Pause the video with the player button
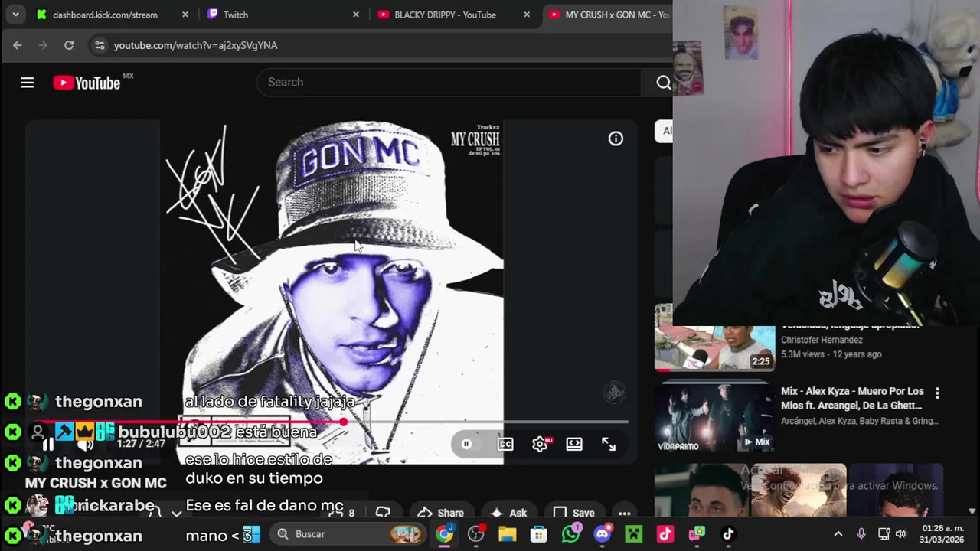 [47, 445]
